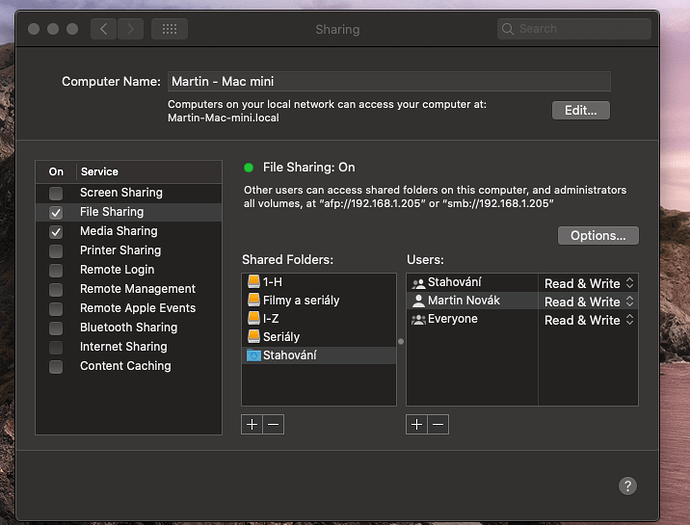Select the Internet Sharing service
Image resolution: width=690 pixels, height=525 pixels.
(128, 347)
